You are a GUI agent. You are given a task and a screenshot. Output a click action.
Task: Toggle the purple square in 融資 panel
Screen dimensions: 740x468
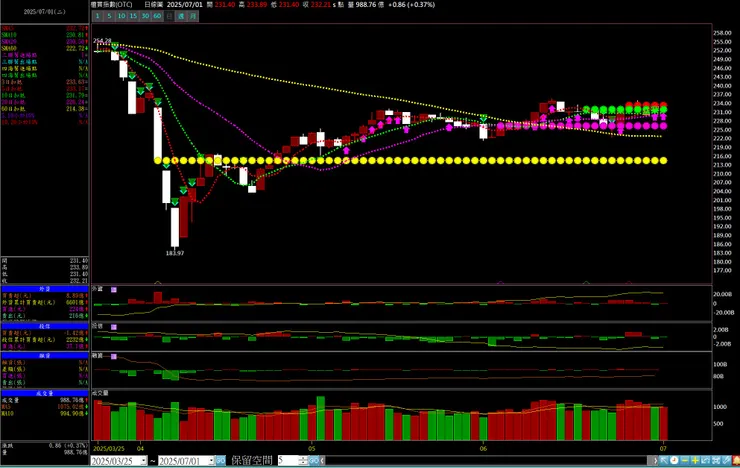tap(114, 357)
